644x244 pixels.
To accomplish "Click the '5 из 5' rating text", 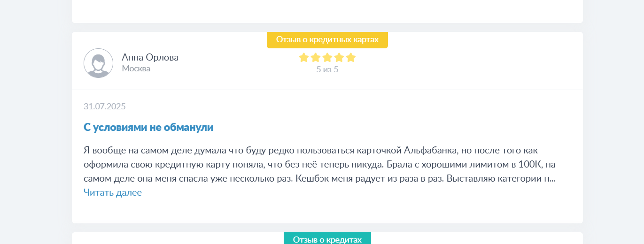I will pos(327,69).
